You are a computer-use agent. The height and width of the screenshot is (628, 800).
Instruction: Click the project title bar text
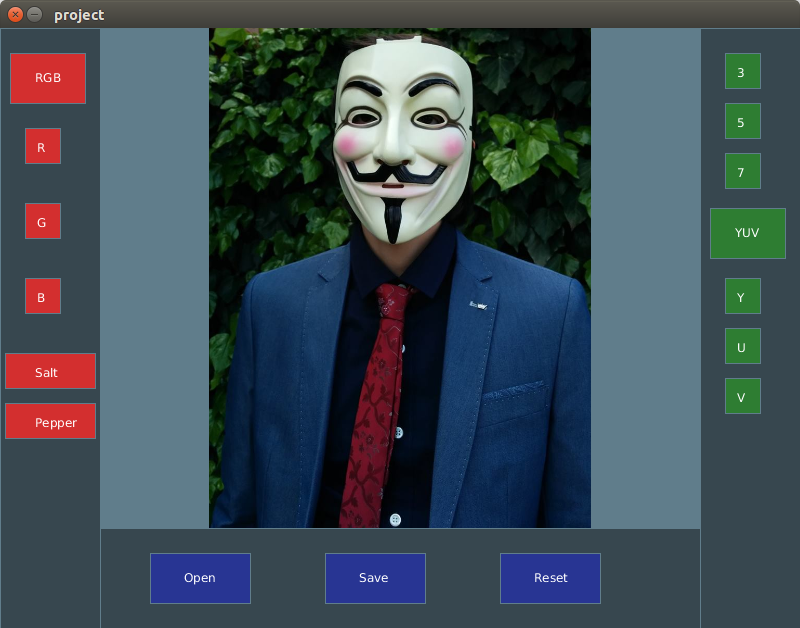[x=79, y=15]
